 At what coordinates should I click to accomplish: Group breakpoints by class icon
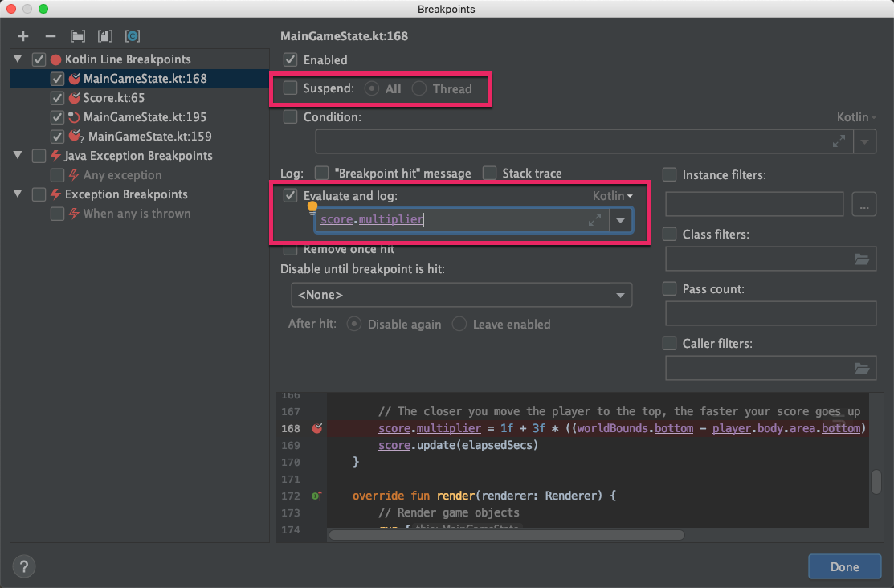pos(133,36)
